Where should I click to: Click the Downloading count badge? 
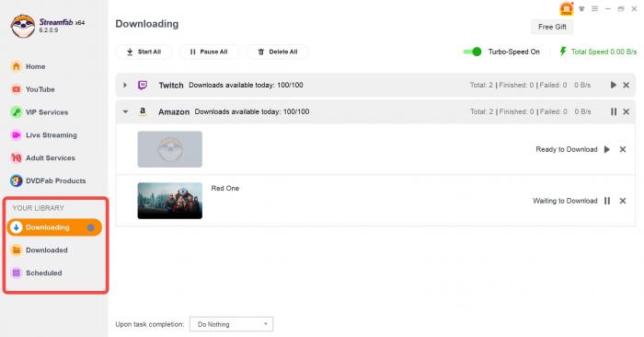click(91, 227)
